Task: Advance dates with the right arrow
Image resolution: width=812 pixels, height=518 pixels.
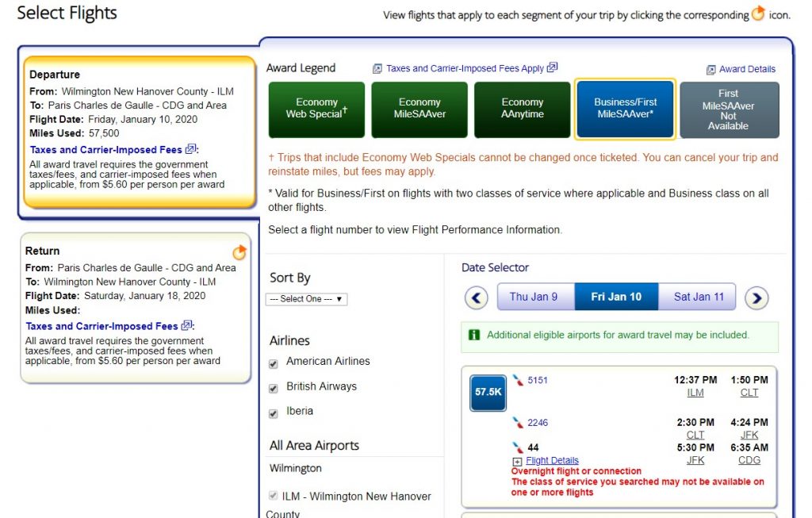Action: (757, 297)
